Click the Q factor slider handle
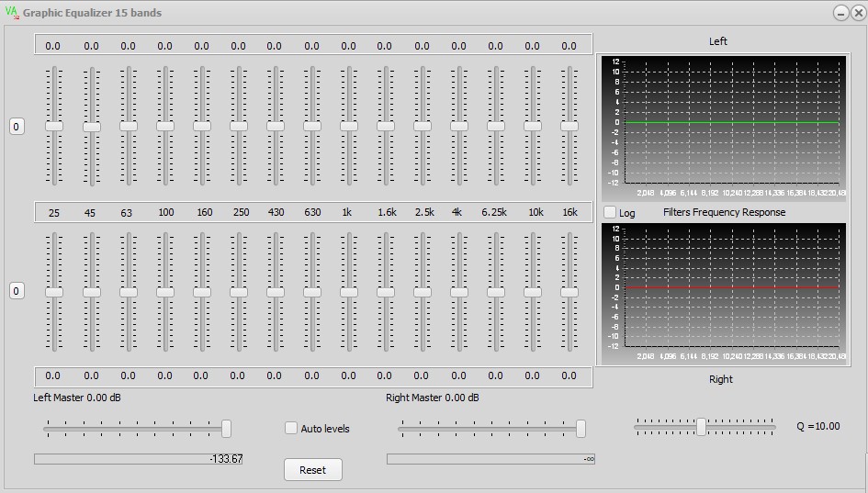Viewport: 868px width, 493px height. pyautogui.click(x=701, y=427)
